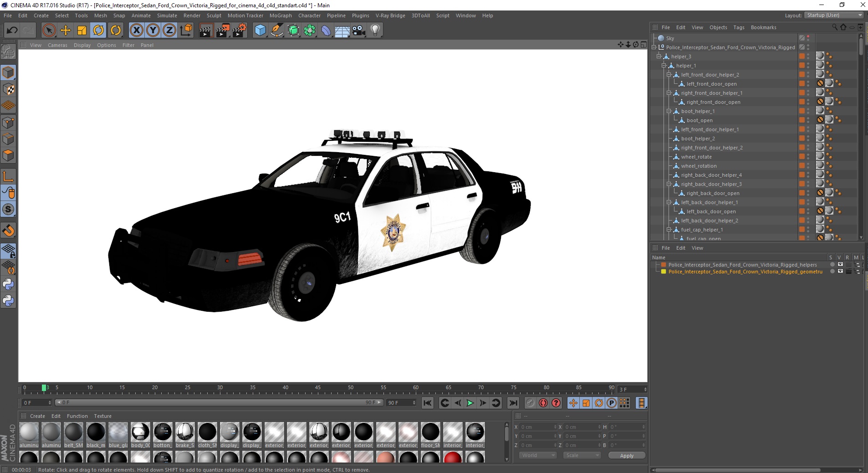
Task: Toggle Sky object visibility dots
Action: click(x=808, y=38)
